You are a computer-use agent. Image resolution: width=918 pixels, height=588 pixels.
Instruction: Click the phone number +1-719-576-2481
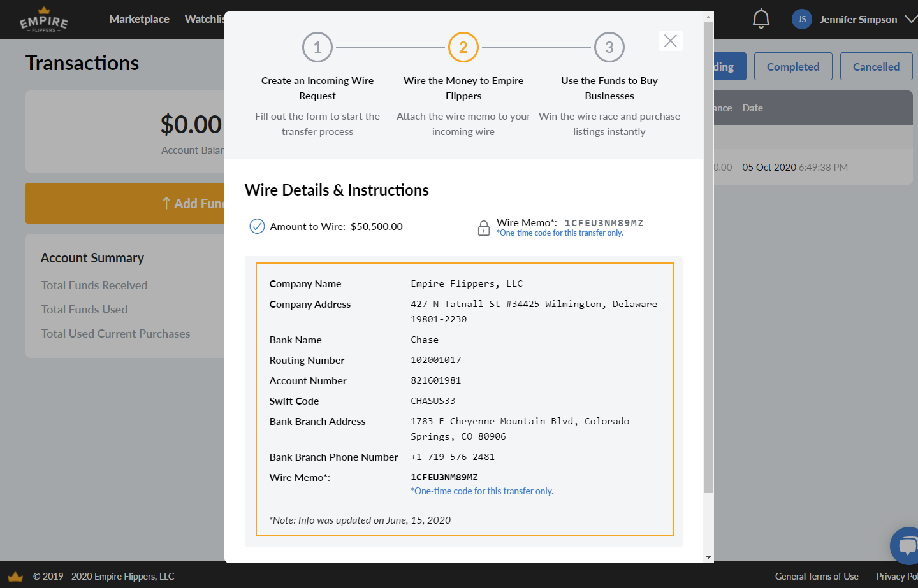453,457
